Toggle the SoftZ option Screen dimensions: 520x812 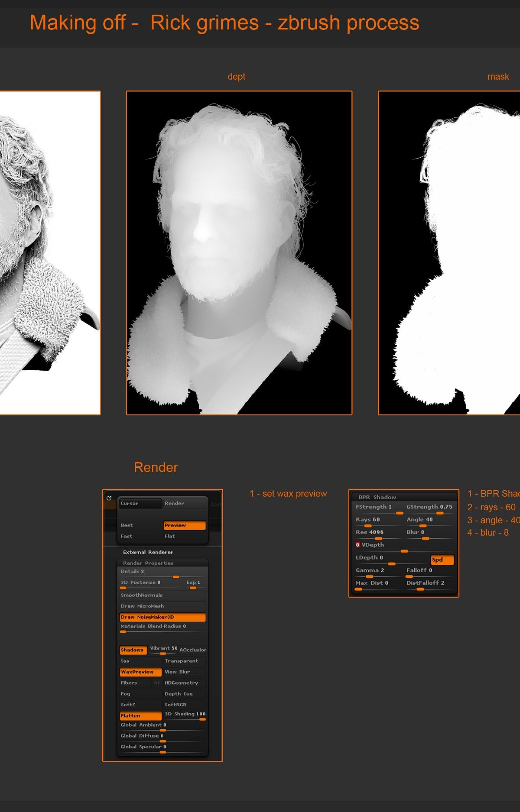(140, 705)
